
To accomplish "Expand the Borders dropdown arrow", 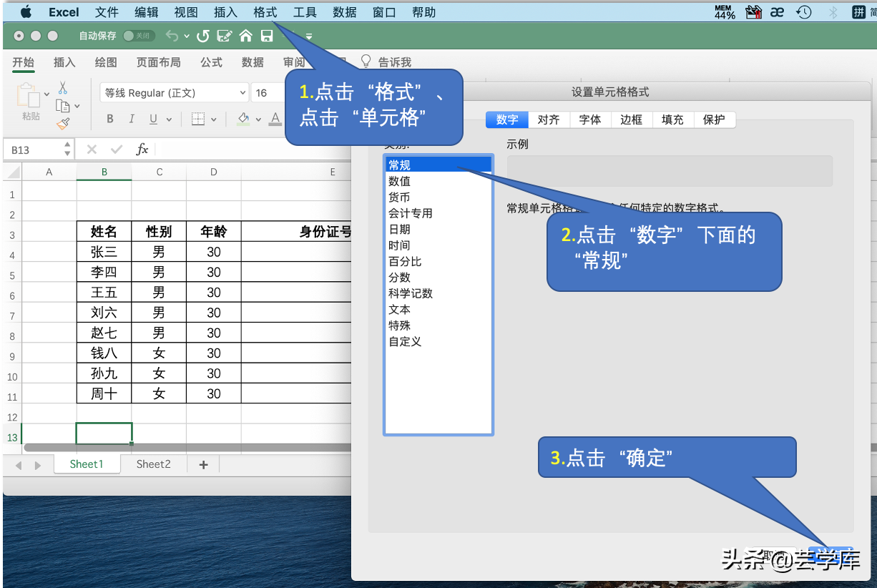I will pyautogui.click(x=213, y=120).
